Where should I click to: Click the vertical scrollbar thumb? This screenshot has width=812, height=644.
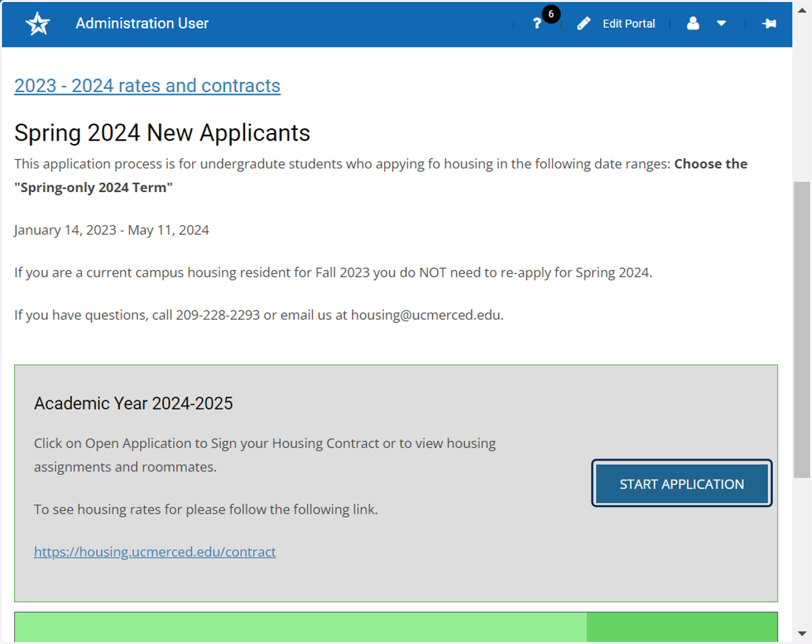coord(801,330)
